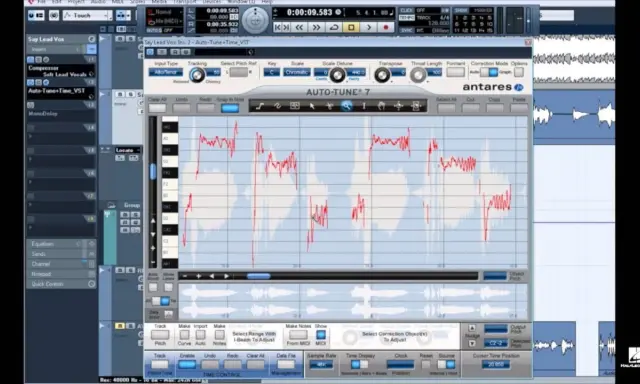Expand the Notepad inspector section
Image resolution: width=640 pixels, height=384 pixels.
(x=61, y=274)
